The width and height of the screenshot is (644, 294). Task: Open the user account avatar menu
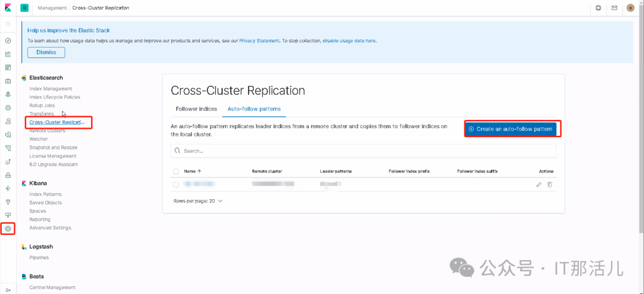tap(630, 8)
